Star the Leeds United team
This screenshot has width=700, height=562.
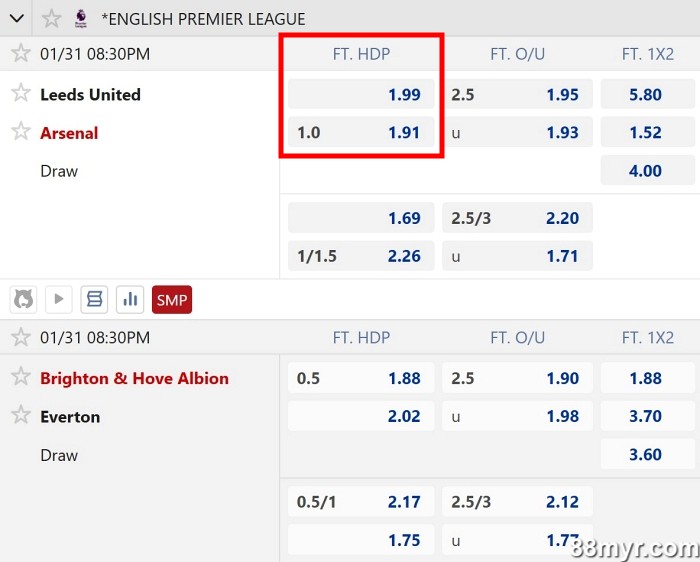(x=21, y=94)
